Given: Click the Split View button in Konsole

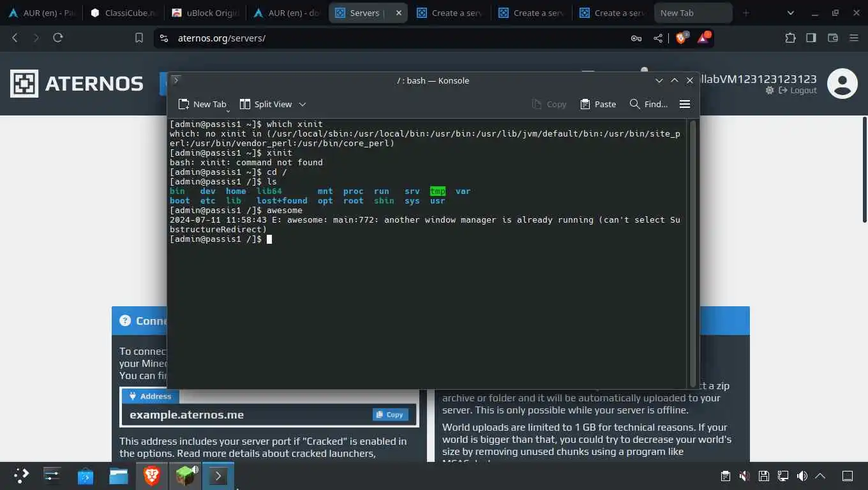Looking at the screenshot, I should coord(266,104).
